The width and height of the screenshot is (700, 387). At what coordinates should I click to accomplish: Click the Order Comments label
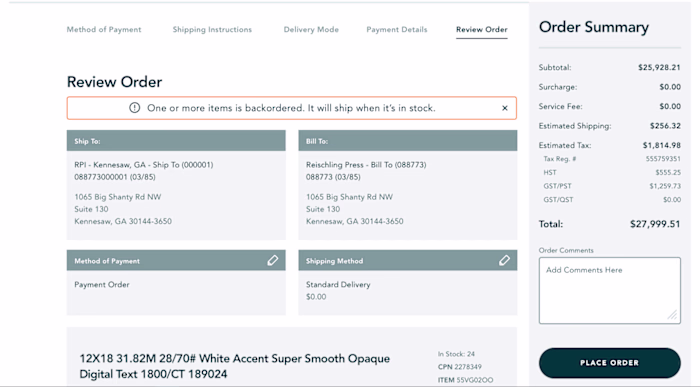[566, 250]
